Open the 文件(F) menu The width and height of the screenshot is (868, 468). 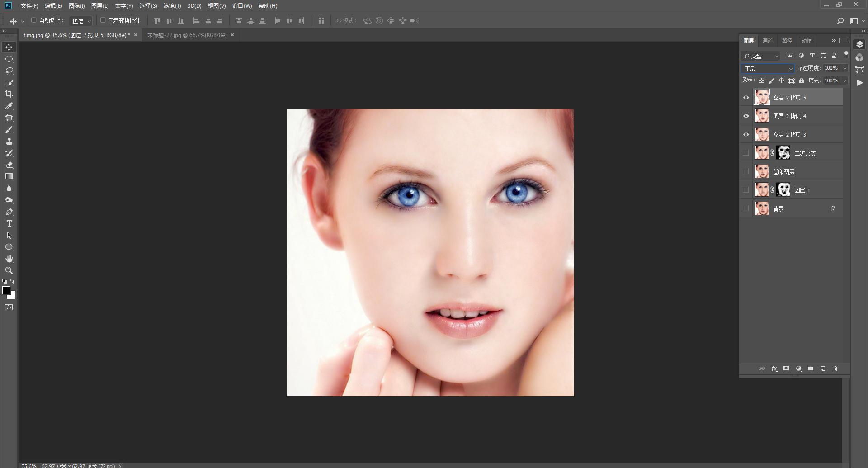coord(29,6)
